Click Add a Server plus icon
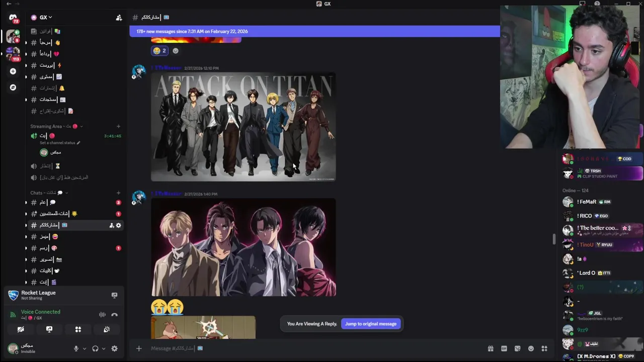Viewport: 644px width, 362px height. (x=13, y=71)
